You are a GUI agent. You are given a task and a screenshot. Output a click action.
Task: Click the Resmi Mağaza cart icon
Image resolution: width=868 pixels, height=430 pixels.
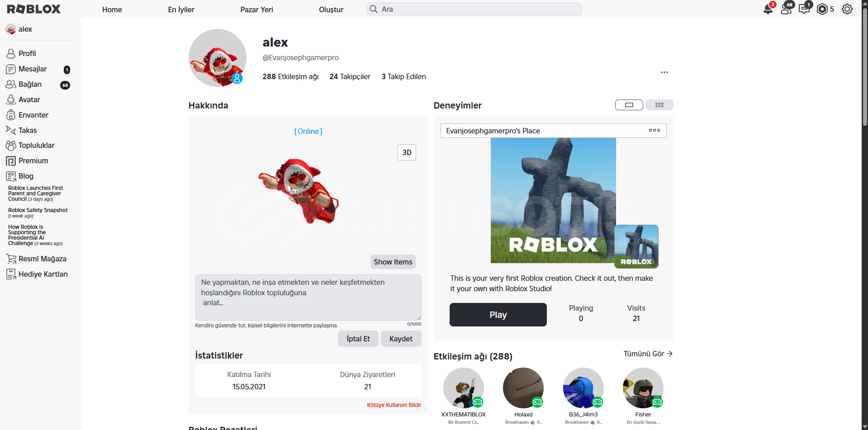click(x=11, y=259)
